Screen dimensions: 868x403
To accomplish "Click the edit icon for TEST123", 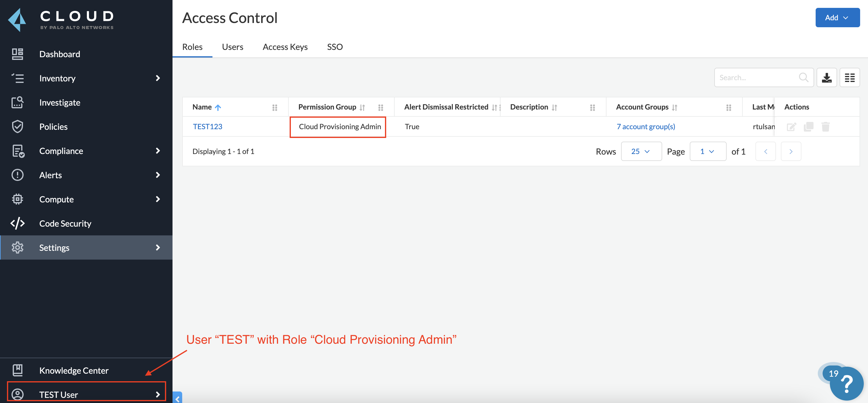I will [x=791, y=127].
